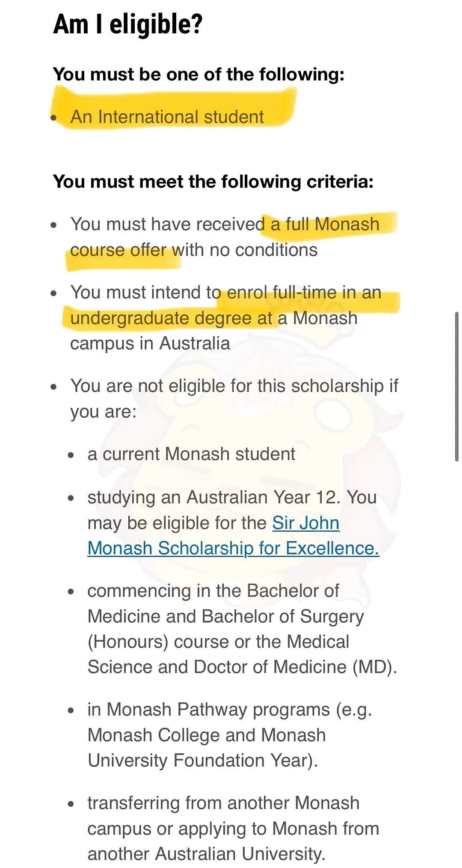
Task: Click the 'campus in Australia' text line
Action: pos(150,344)
